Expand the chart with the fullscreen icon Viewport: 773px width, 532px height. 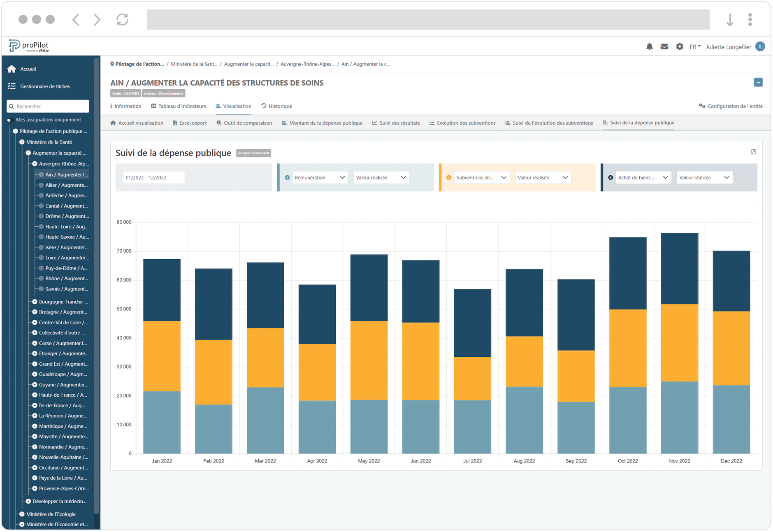pyautogui.click(x=753, y=152)
